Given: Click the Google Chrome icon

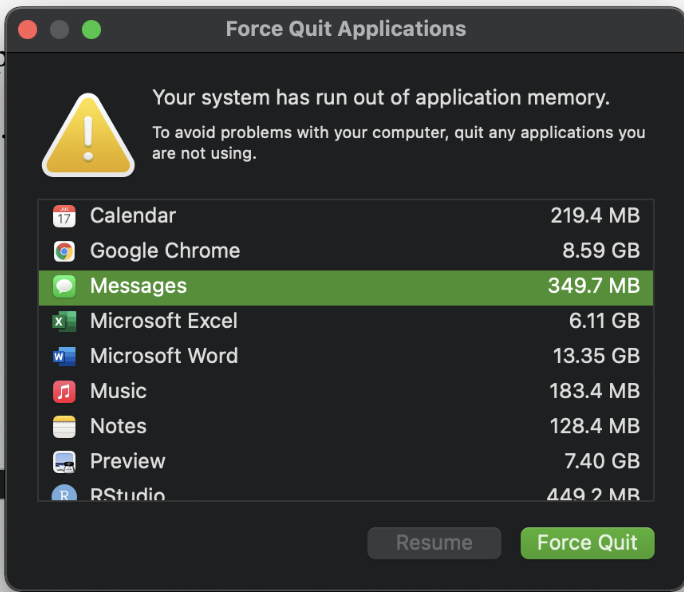Looking at the screenshot, I should click(64, 251).
